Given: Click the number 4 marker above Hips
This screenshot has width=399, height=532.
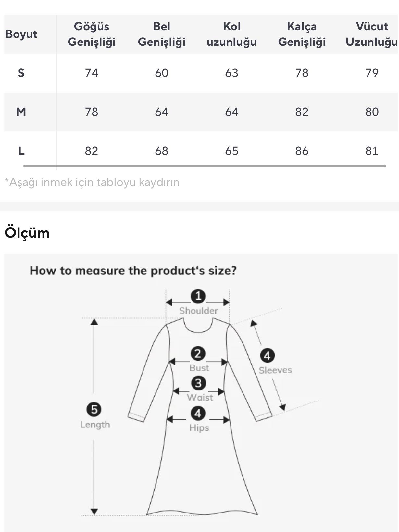Looking at the screenshot, I should point(198,414).
